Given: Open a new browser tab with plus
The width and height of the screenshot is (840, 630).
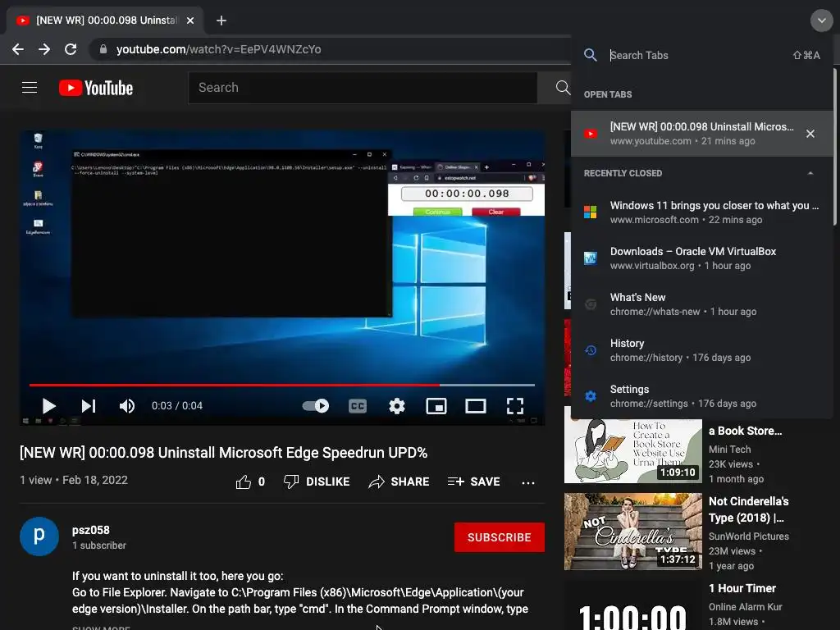Looking at the screenshot, I should [221, 21].
